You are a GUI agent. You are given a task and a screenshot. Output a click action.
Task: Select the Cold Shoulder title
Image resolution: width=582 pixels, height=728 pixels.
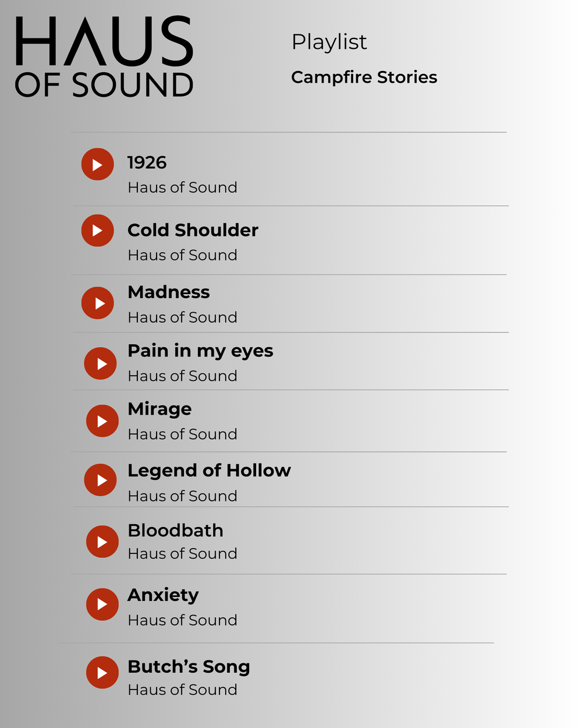pyautogui.click(x=193, y=230)
